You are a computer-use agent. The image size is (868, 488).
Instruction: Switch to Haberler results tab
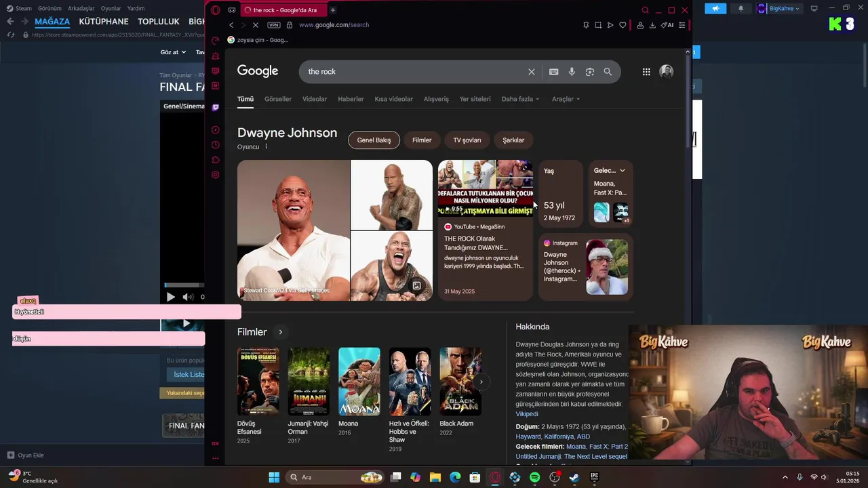351,99
